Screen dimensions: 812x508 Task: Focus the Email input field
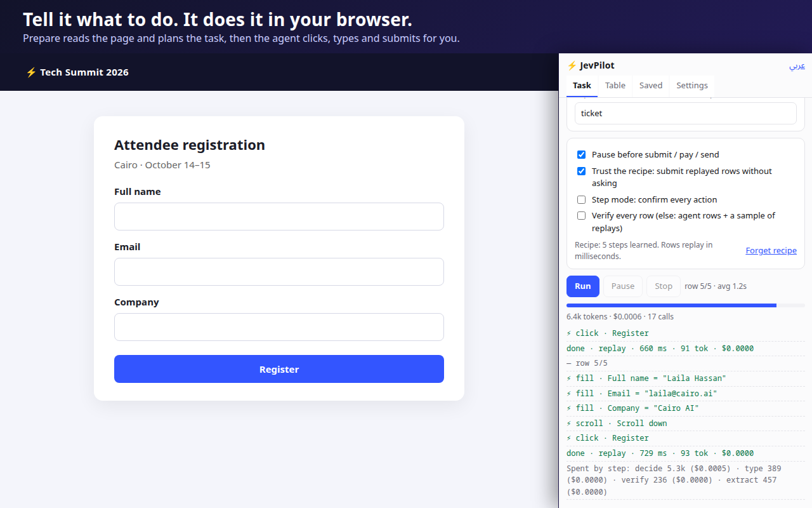point(279,272)
